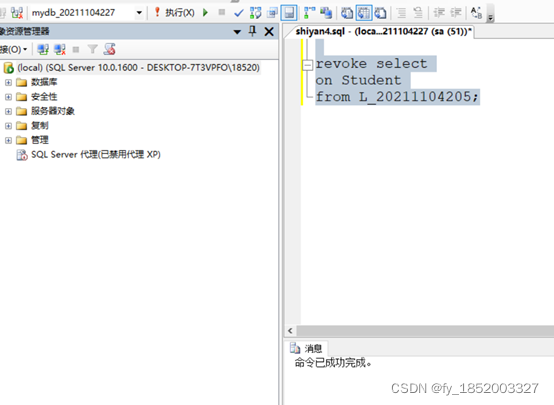This screenshot has width=554, height=405.
Task: Open Query Options icon in toolbar
Action: point(272,13)
